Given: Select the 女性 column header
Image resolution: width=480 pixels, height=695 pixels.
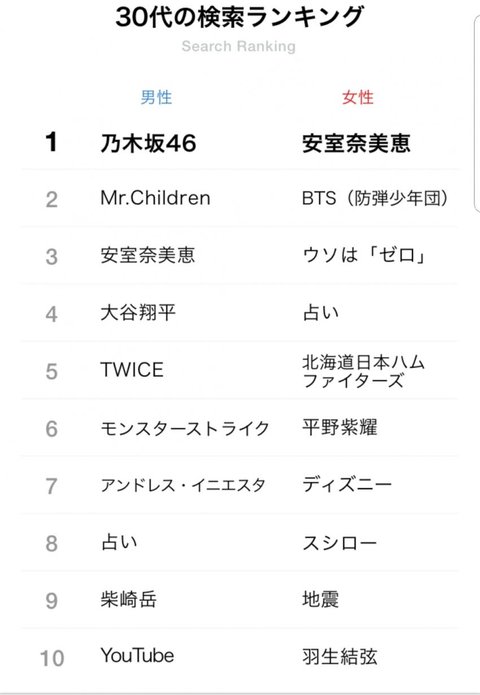Looking at the screenshot, I should tap(358, 97).
